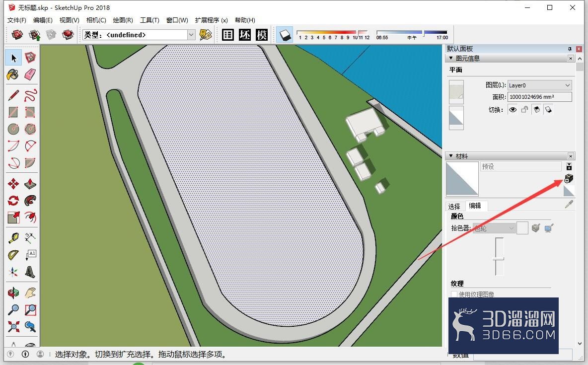Screen dimensions: 588x365
Task: Pick the Eraser tool
Action: tap(30, 74)
